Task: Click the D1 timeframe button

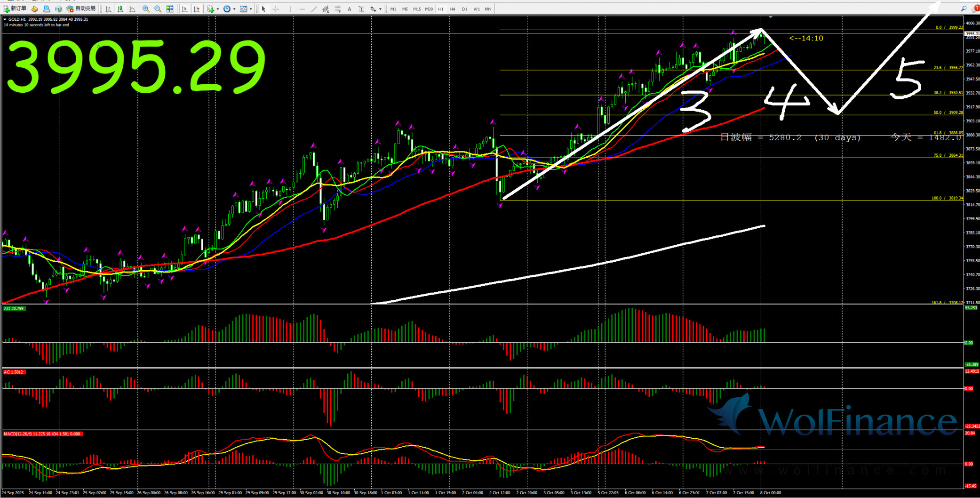Action: pyautogui.click(x=464, y=9)
